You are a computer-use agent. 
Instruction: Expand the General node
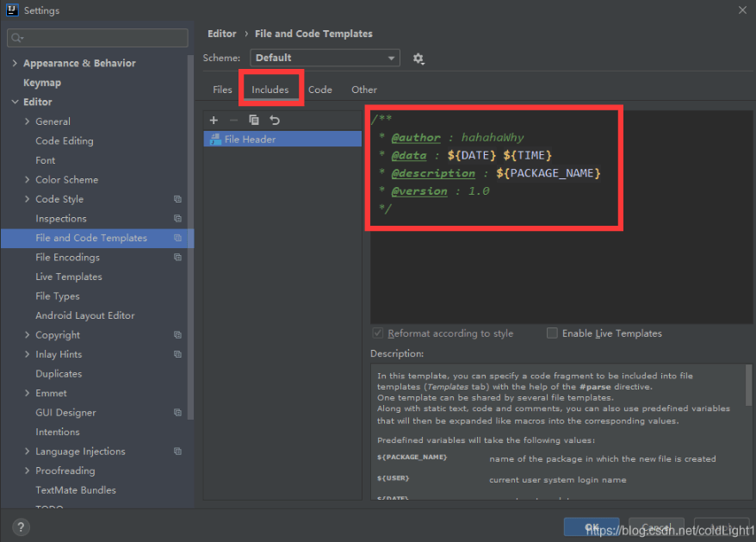coord(27,121)
